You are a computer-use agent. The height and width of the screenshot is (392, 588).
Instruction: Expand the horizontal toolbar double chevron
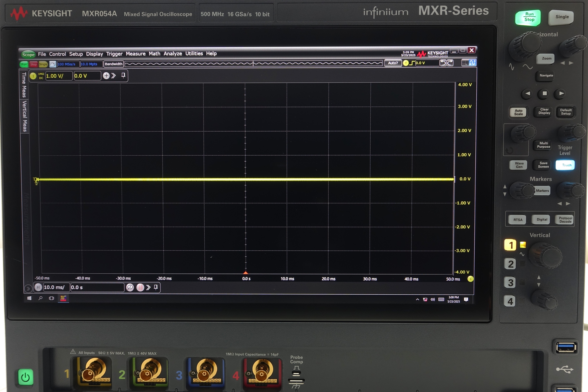click(x=148, y=287)
